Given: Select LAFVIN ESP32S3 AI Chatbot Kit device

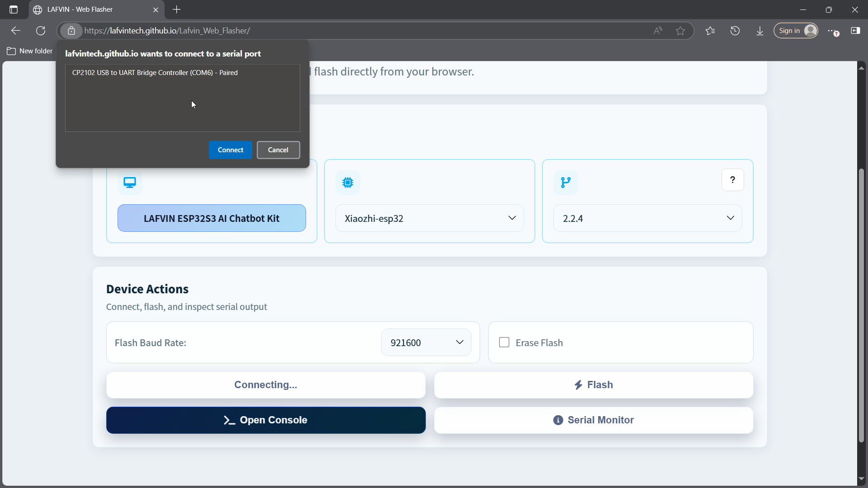Looking at the screenshot, I should [x=212, y=218].
